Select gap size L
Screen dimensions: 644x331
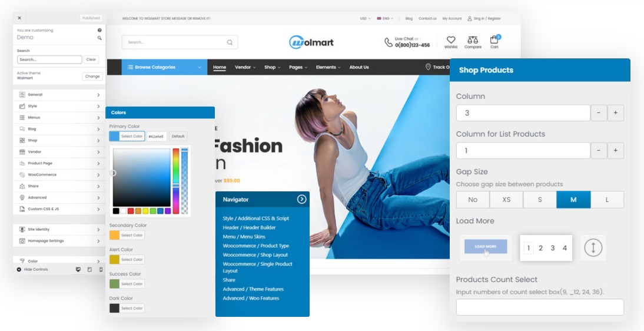(x=607, y=200)
